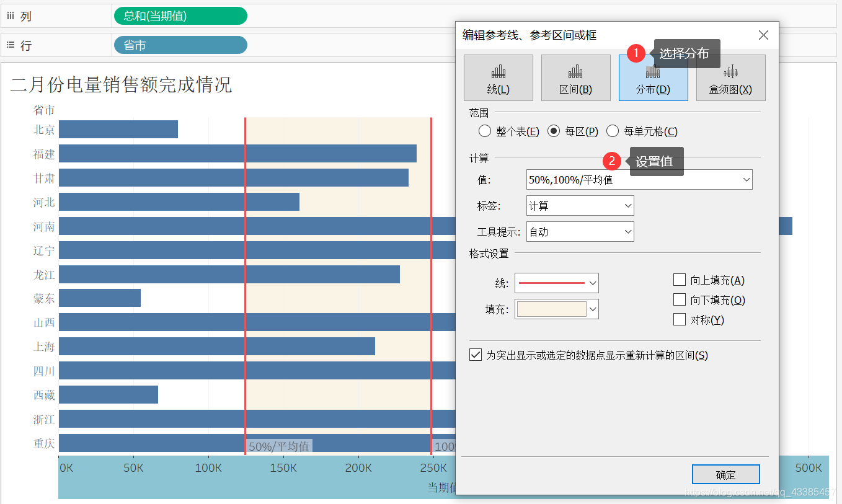
Task: Click the 省市 header above province labels
Action: [x=44, y=110]
